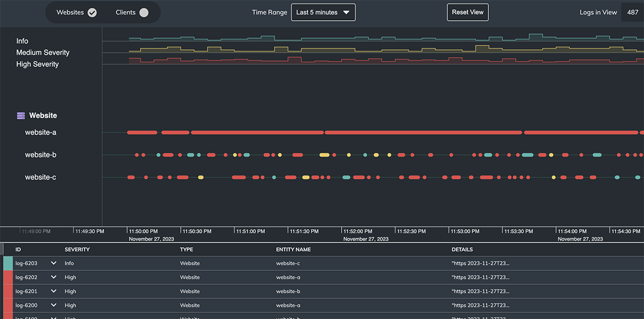Click the teal swatch of log-6203
Image resolution: width=644 pixels, height=319 pixels.
click(x=8, y=263)
